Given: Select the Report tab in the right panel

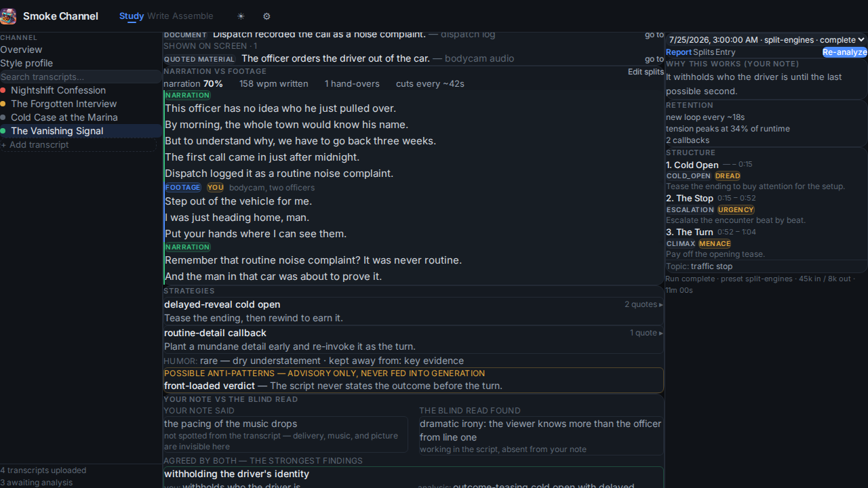Looking at the screenshot, I should pos(679,52).
